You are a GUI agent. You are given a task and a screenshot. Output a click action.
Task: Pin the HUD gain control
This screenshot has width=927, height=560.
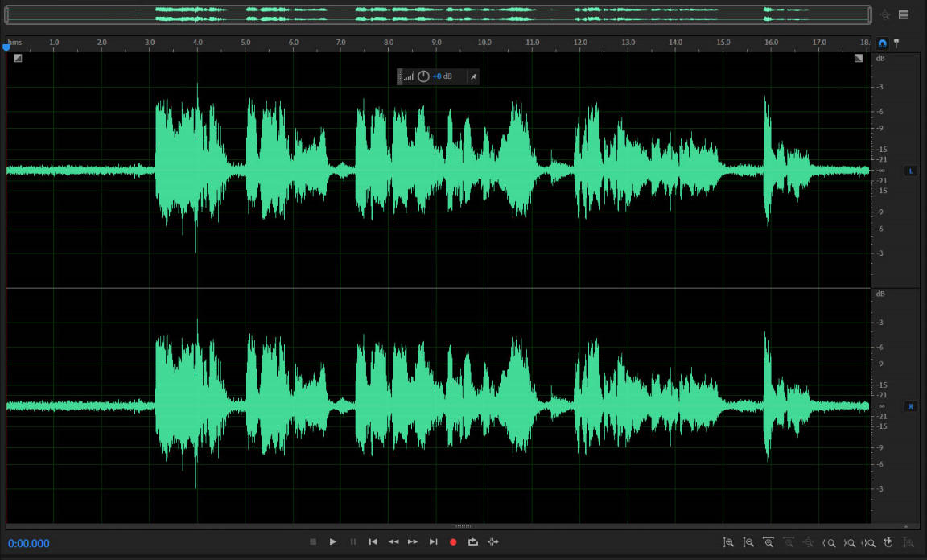click(473, 76)
